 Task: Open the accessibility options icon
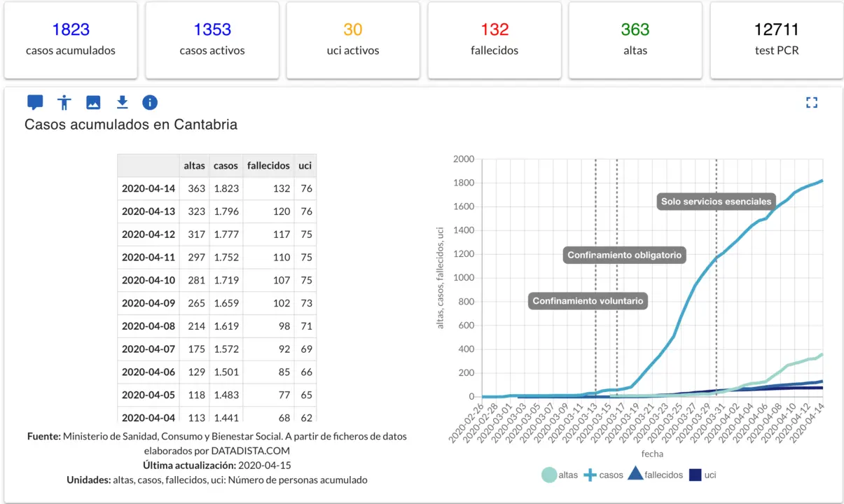pos(64,102)
